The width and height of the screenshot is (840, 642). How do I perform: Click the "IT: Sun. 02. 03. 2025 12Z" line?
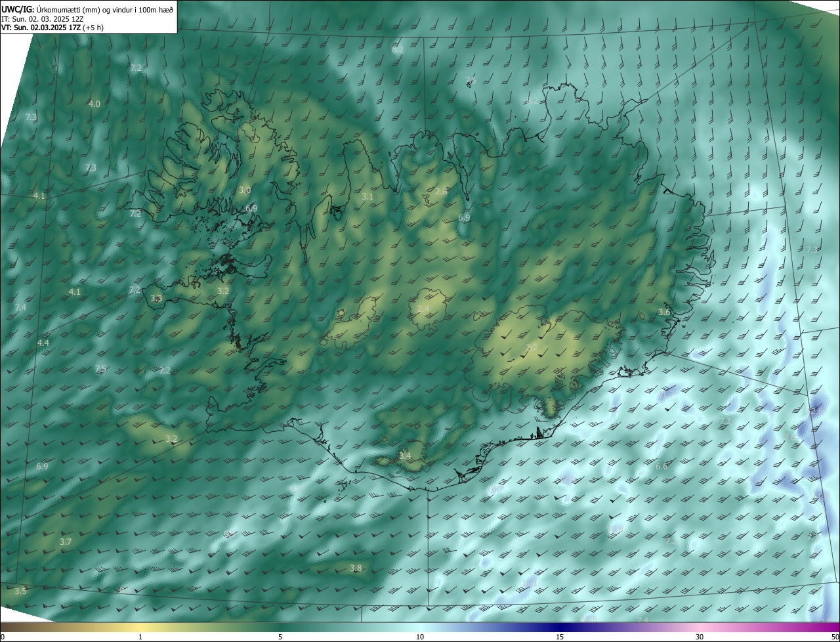pos(44,19)
